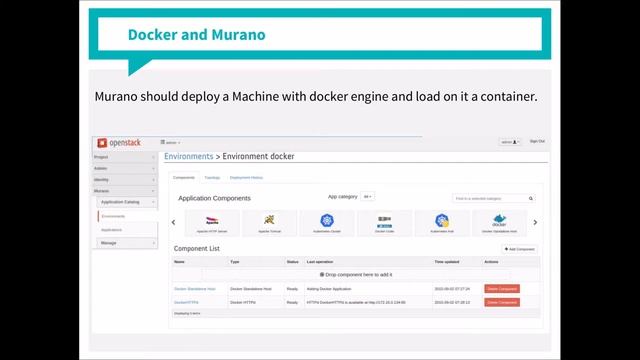Open the App category dropdown
Image resolution: width=640 pixels, height=360 pixels.
367,197
